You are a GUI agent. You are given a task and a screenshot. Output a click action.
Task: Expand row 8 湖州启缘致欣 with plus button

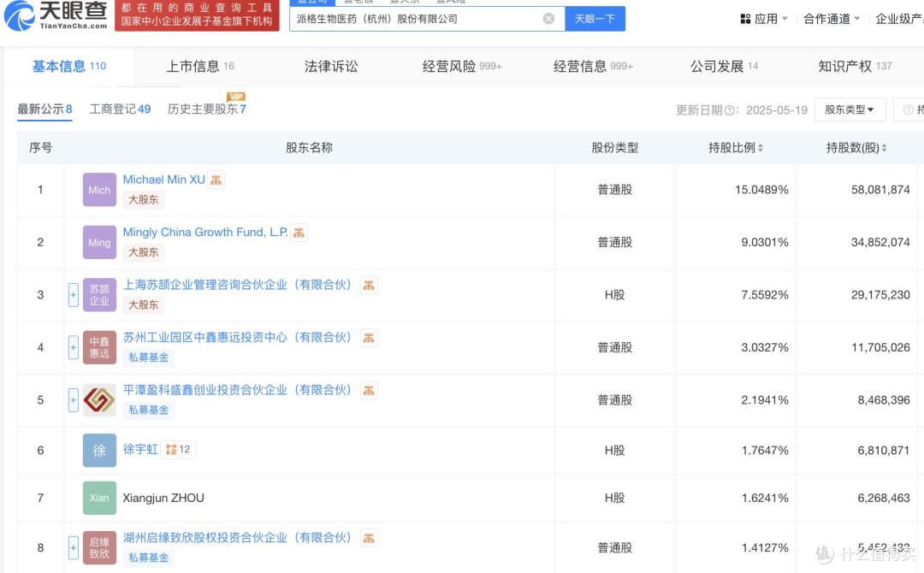pyautogui.click(x=73, y=547)
